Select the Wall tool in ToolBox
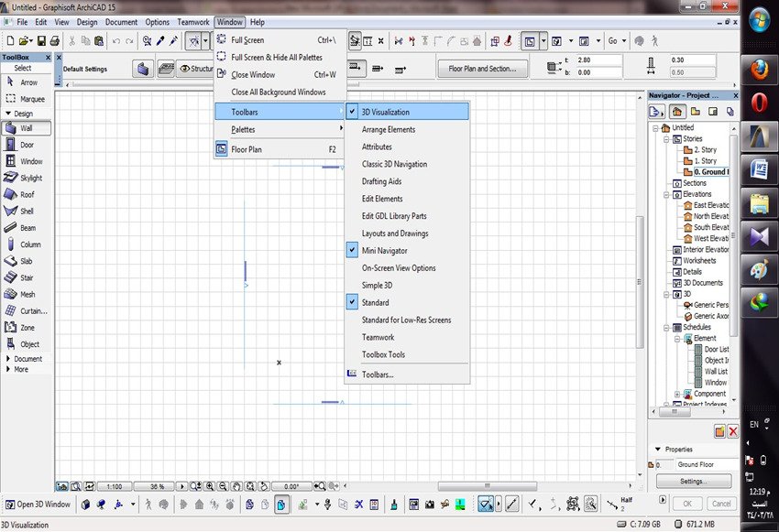The image size is (779, 532). [x=27, y=128]
